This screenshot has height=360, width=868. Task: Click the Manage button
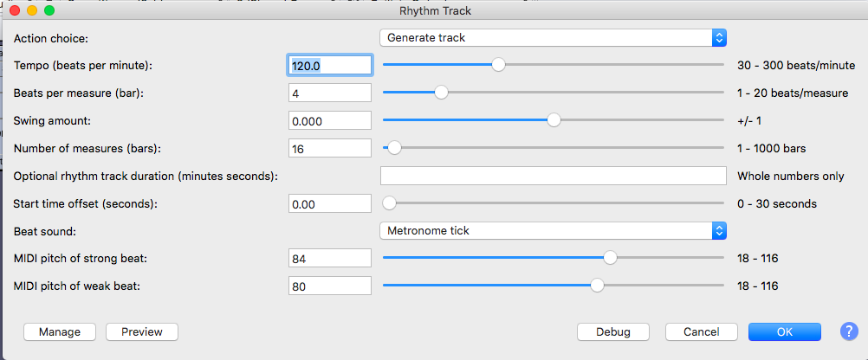59,332
